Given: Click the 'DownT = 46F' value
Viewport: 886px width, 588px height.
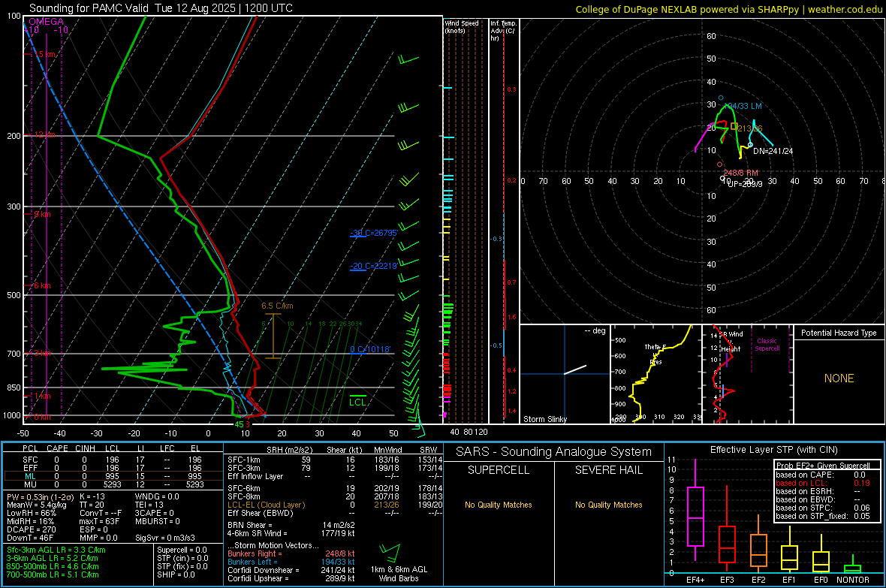Looking at the screenshot, I should click(29, 538).
